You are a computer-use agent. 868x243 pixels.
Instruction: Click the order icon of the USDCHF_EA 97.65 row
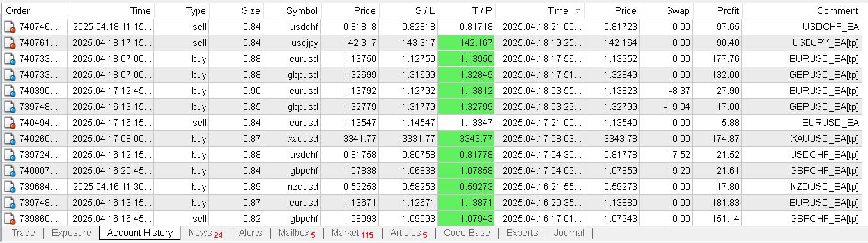pos(10,27)
